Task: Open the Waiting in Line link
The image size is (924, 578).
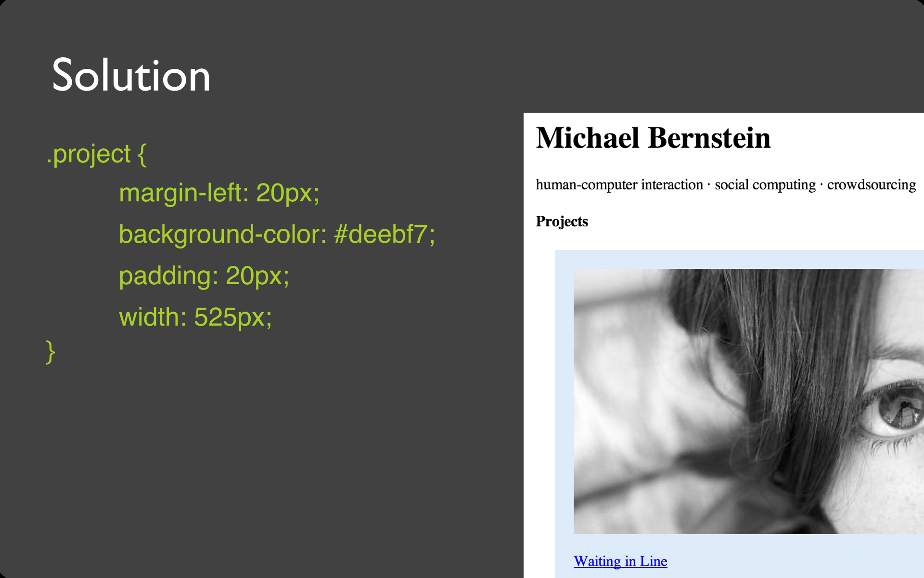Action: pyautogui.click(x=620, y=561)
